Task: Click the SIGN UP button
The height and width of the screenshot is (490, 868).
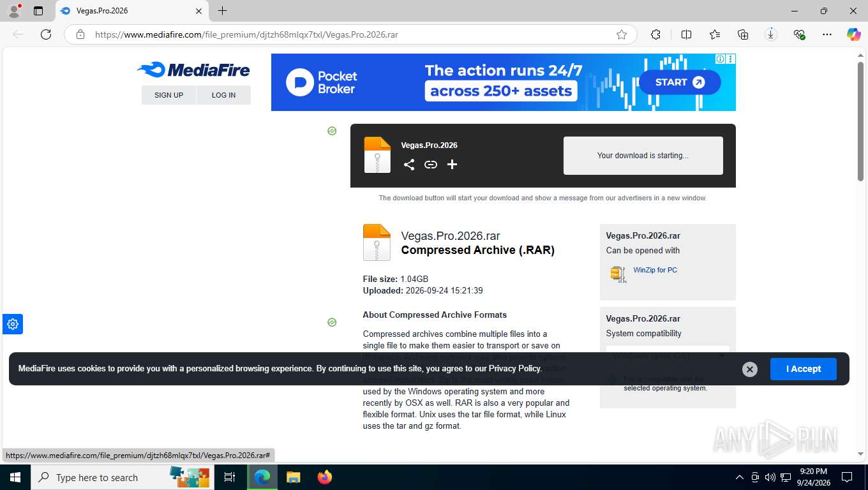Action: point(168,95)
